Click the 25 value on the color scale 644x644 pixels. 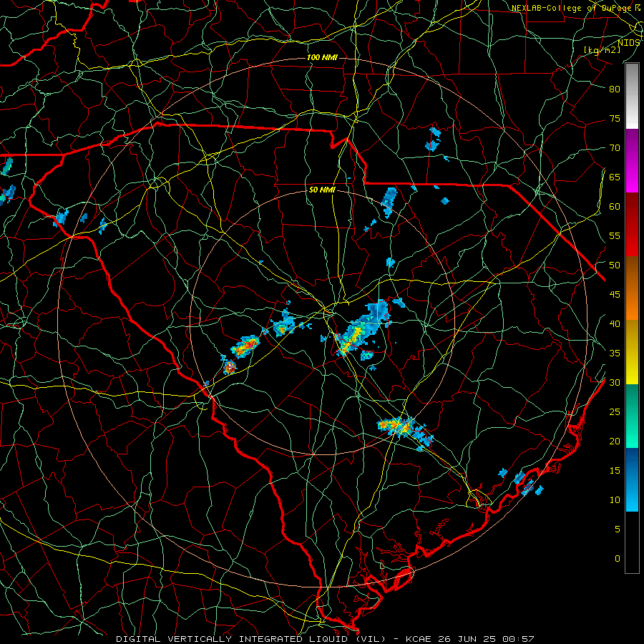coord(615,412)
